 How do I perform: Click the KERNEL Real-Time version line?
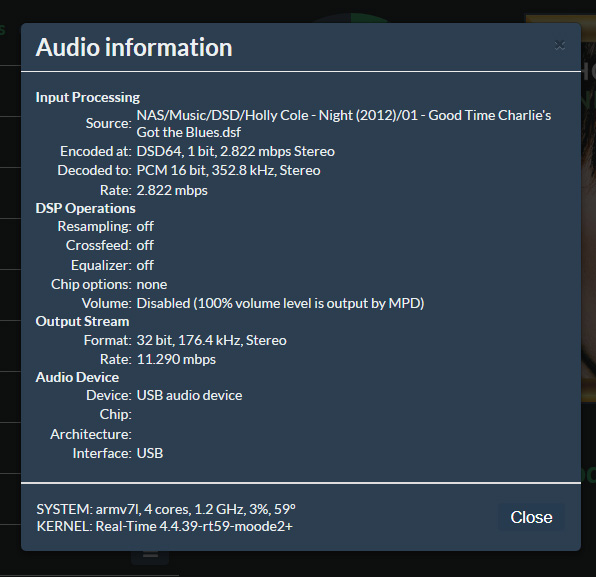click(x=165, y=526)
